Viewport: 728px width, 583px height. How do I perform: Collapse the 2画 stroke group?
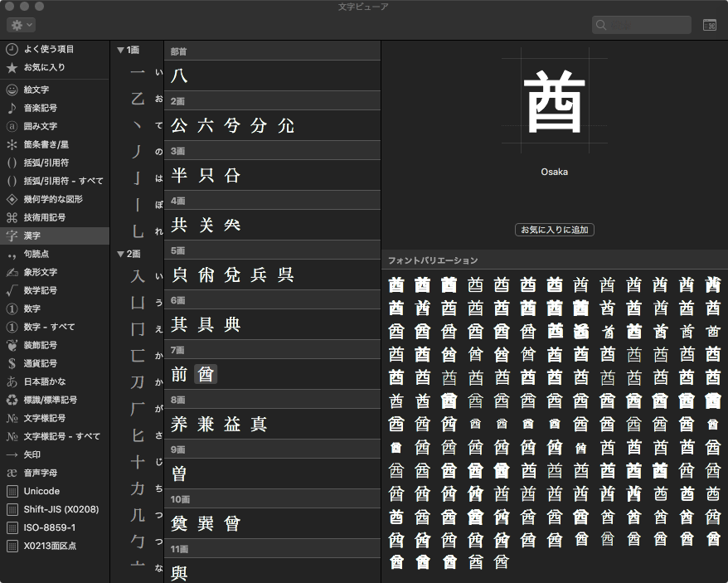click(120, 254)
